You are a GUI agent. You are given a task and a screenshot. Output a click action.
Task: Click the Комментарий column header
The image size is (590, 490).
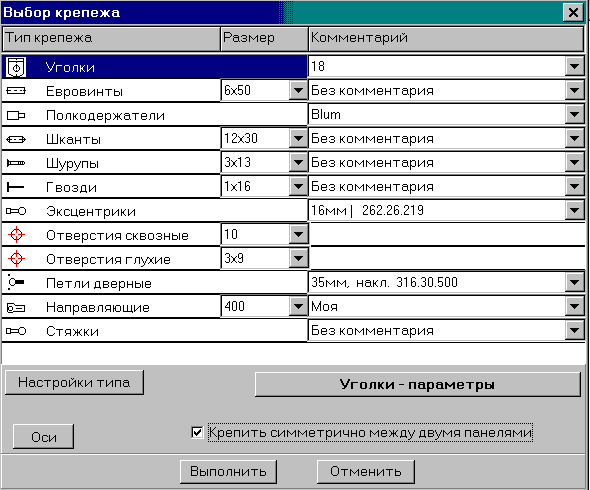446,39
